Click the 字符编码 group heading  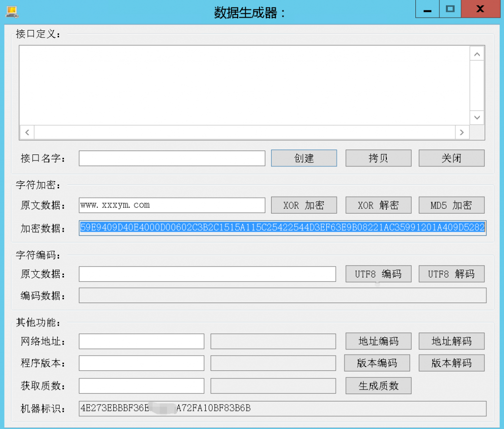click(38, 255)
